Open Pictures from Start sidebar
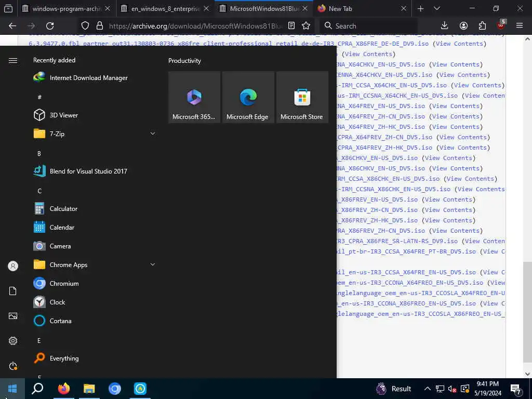The width and height of the screenshot is (532, 399). (13, 316)
